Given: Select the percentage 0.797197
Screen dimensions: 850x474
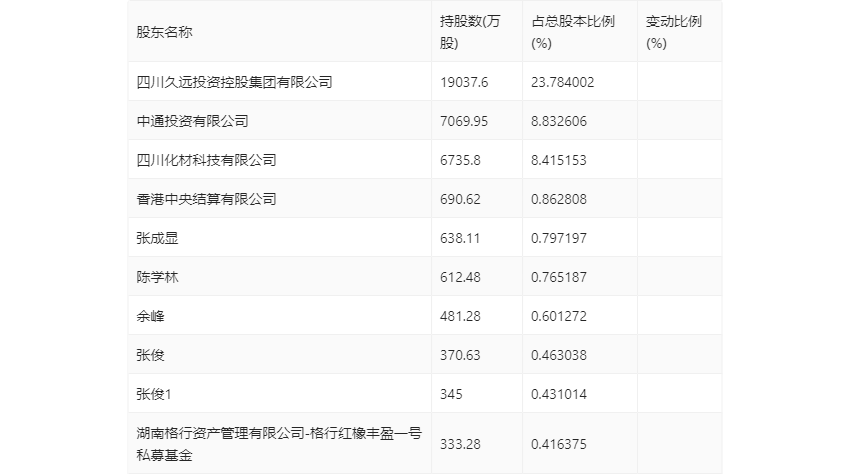Looking at the screenshot, I should 559,238.
